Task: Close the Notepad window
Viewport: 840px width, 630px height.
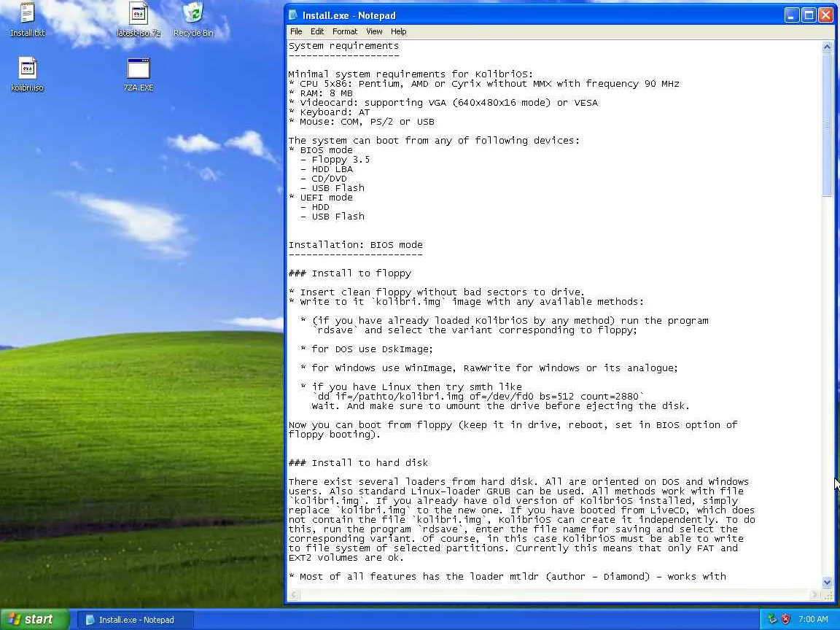Action: coord(825,15)
